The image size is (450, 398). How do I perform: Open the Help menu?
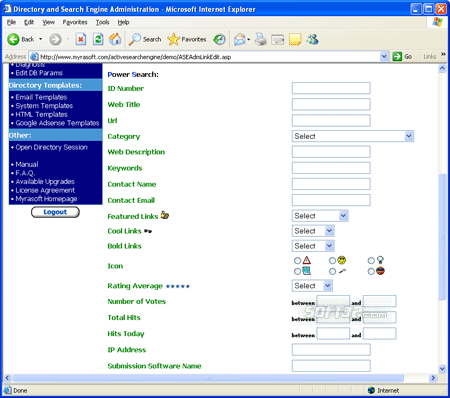pos(123,22)
